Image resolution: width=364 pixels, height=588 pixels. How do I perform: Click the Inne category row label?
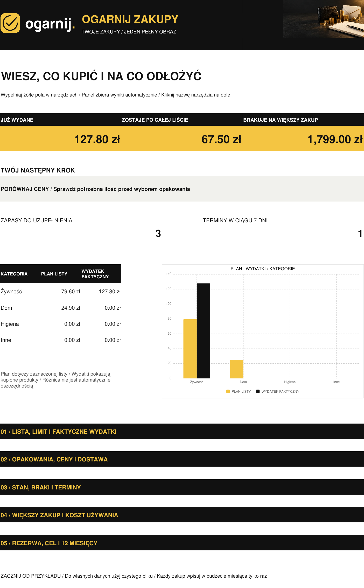click(x=6, y=340)
